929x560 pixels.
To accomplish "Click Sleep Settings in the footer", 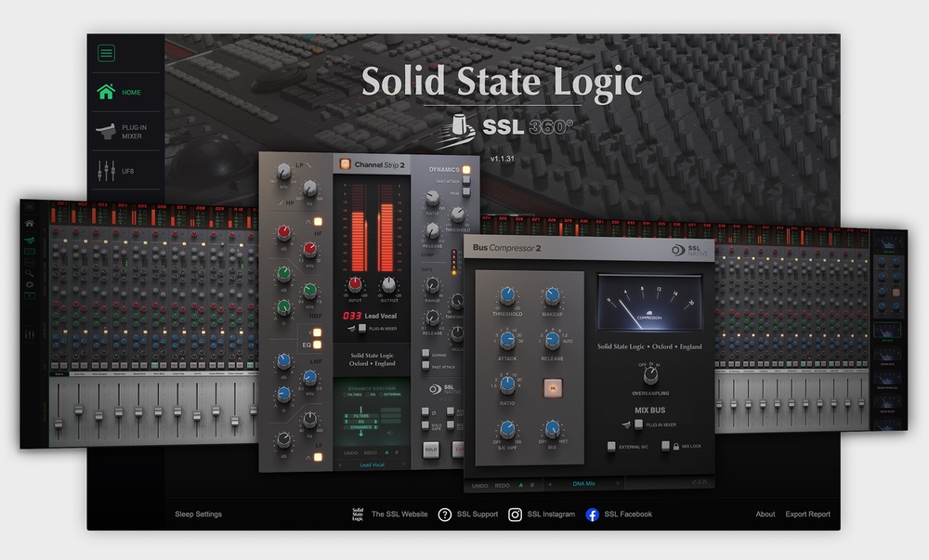I will click(199, 514).
